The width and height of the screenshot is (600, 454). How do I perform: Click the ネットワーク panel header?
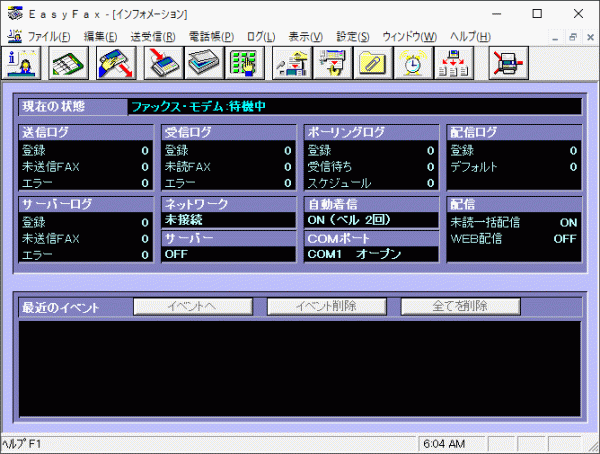(x=229, y=204)
